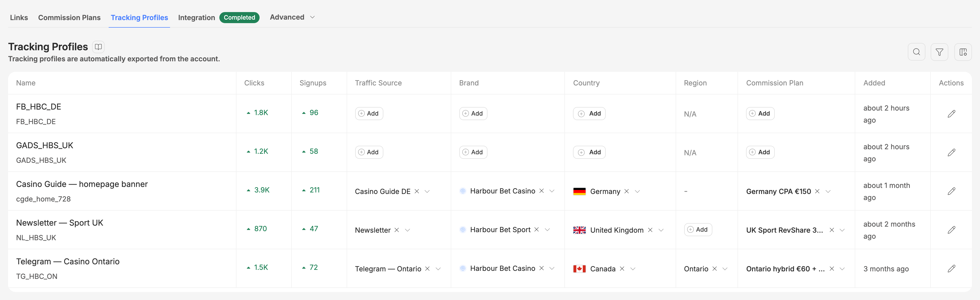The image size is (980, 300).
Task: Remove Newsletter traffic source X
Action: tap(396, 230)
